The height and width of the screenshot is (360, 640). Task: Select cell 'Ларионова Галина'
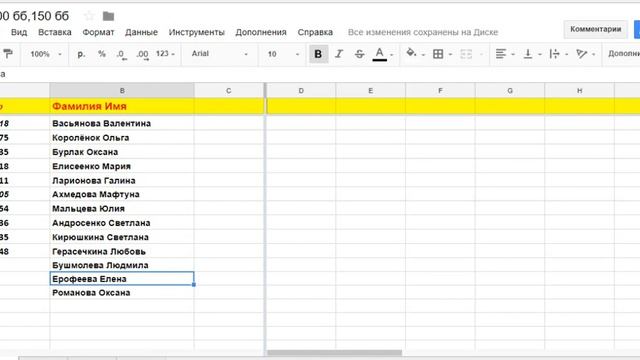click(122, 180)
